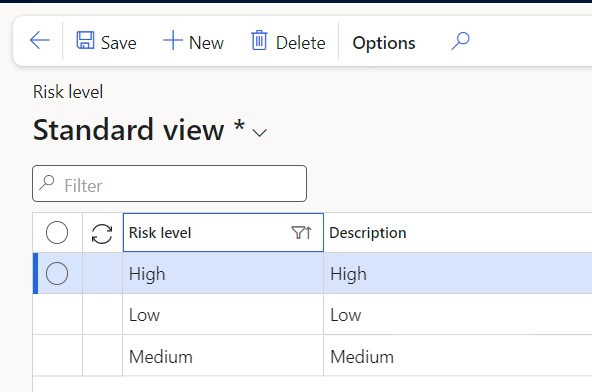
Task: Click the Save button label
Action: coord(119,43)
